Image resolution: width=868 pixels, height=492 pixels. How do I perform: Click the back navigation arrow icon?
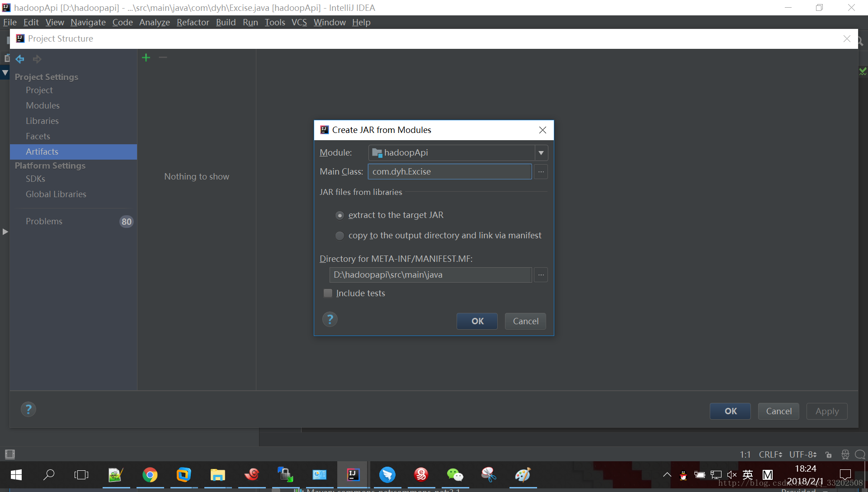[x=20, y=59]
